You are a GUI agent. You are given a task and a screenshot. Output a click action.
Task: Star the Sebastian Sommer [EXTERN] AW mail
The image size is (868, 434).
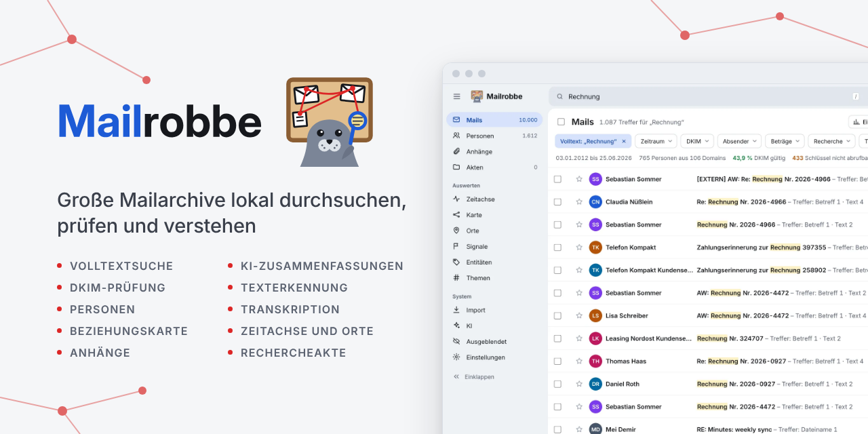[579, 179]
